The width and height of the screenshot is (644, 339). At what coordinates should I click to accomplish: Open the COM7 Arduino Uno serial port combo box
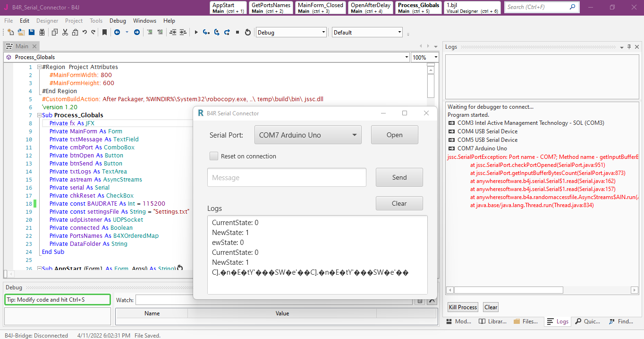point(308,135)
